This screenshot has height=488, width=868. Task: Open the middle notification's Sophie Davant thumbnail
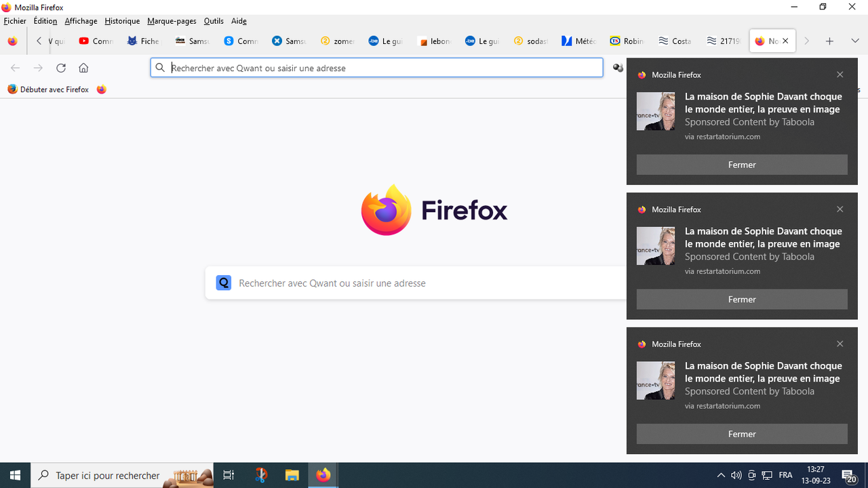pos(656,246)
